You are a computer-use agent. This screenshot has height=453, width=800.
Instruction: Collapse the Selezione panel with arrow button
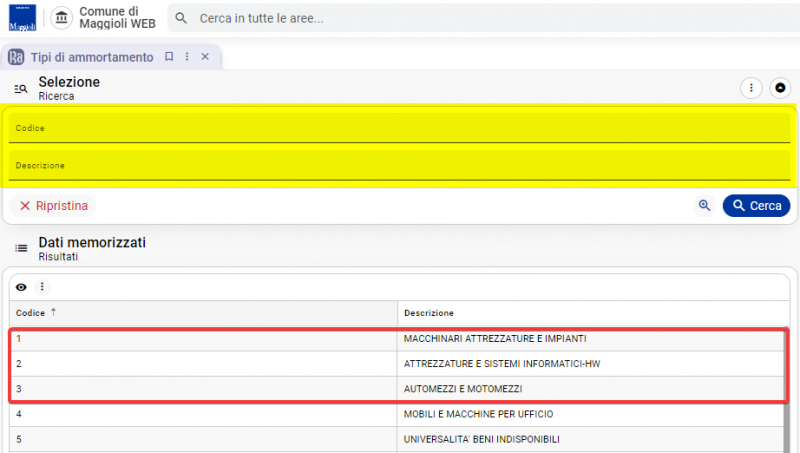780,88
